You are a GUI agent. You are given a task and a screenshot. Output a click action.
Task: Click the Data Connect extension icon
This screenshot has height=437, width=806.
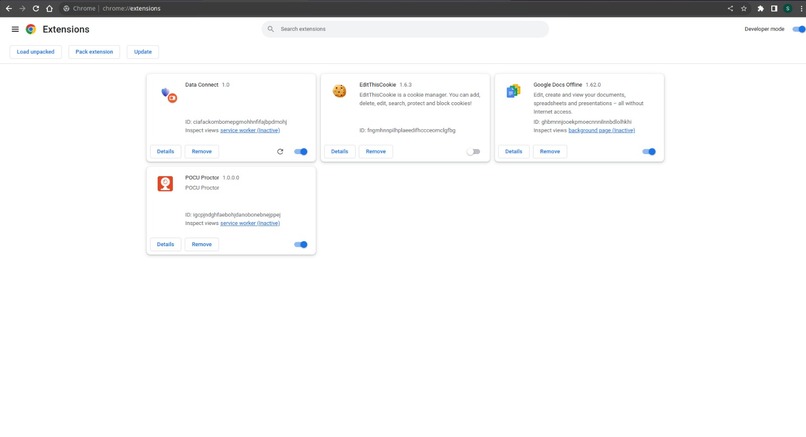(x=169, y=95)
